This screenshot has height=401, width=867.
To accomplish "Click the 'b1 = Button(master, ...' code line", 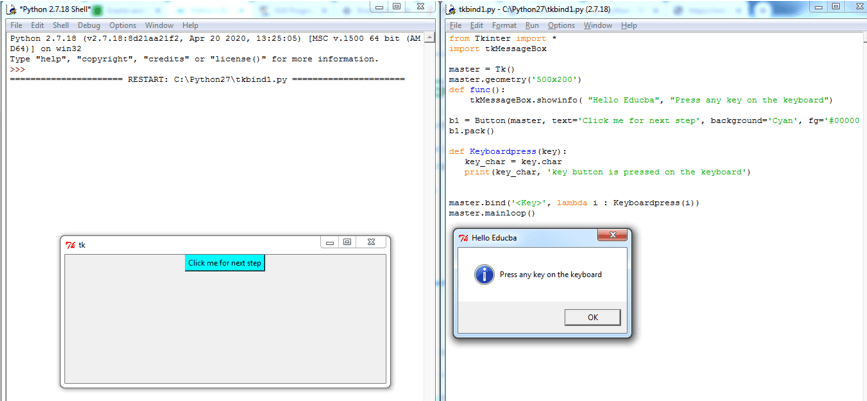I will (654, 121).
